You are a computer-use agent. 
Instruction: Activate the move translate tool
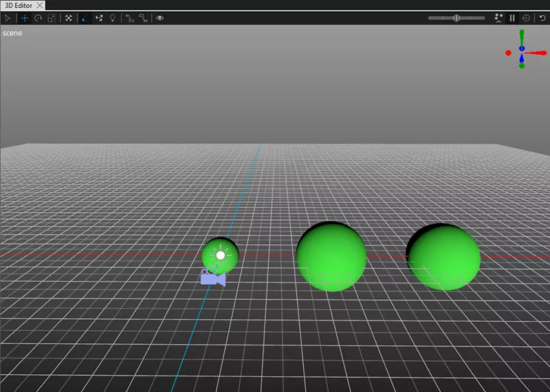[25, 18]
